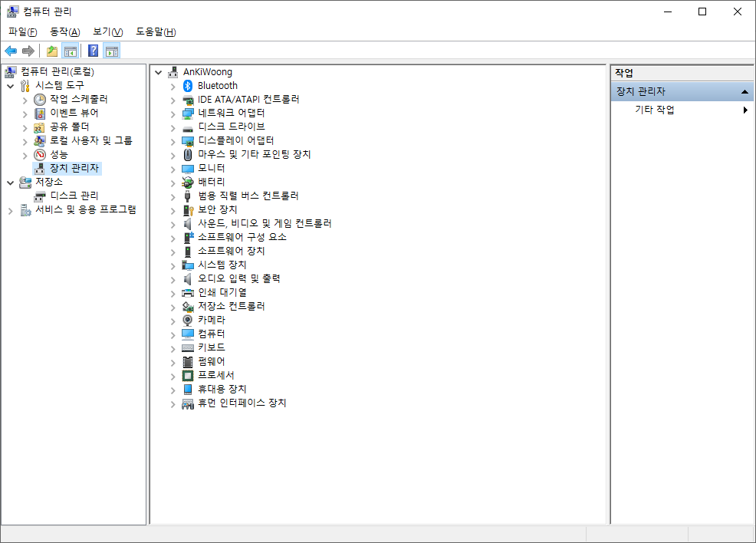Expand the 시스템 장치 category
Viewport: 756px width, 543px height.
point(173,265)
